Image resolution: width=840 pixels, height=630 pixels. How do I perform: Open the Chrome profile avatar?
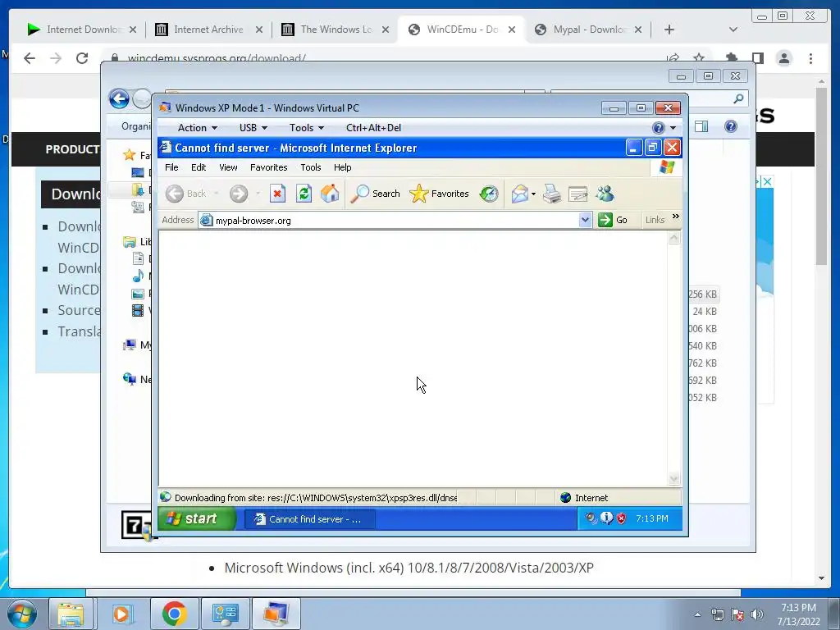click(x=783, y=58)
